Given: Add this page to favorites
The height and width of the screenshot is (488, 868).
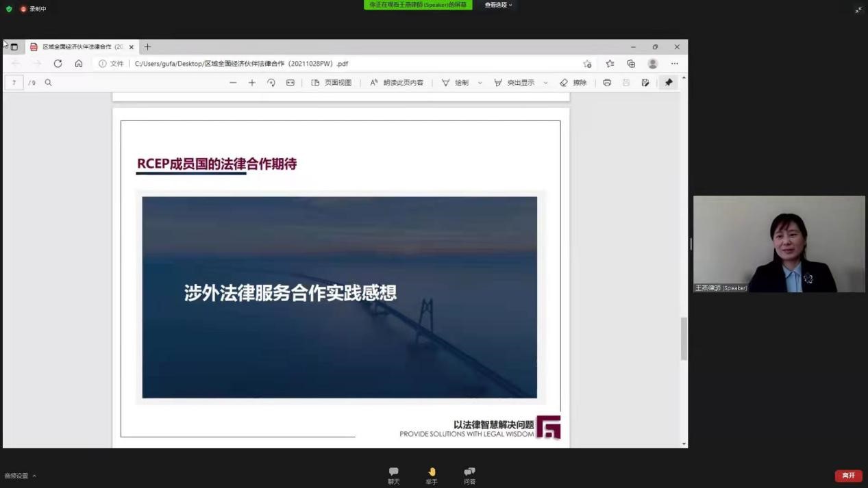Looking at the screenshot, I should [587, 64].
